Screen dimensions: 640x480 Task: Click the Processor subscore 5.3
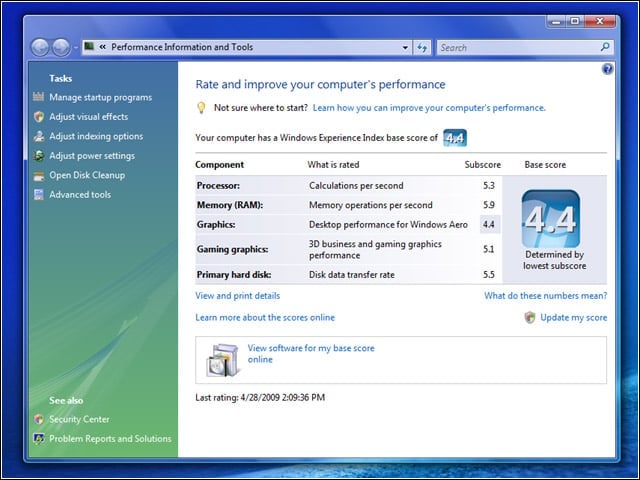[489, 186]
